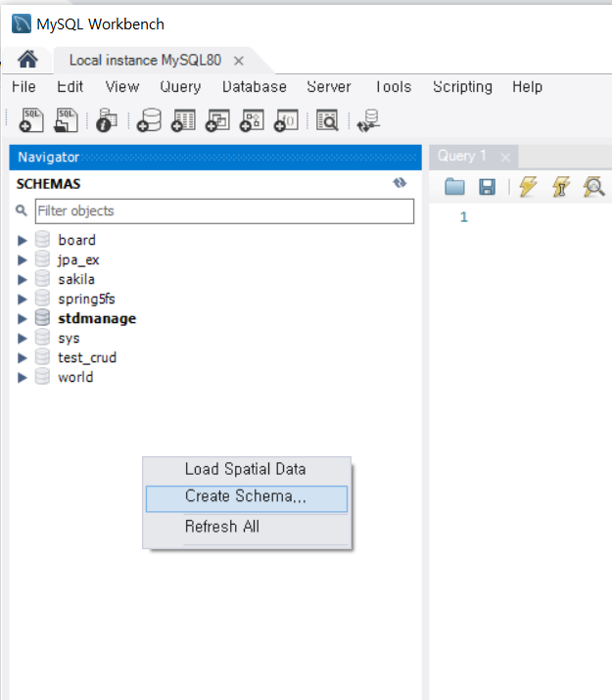Click the world schema database icon
This screenshot has height=700, width=612.
tap(42, 376)
